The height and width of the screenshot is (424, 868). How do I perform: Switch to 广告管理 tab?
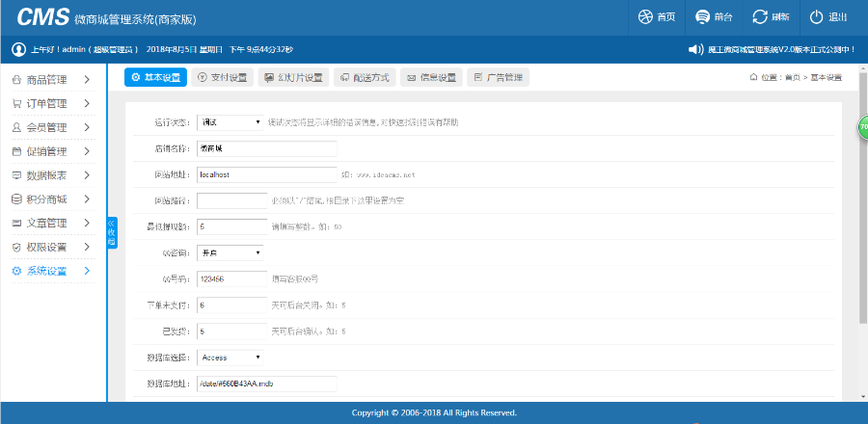tap(499, 77)
